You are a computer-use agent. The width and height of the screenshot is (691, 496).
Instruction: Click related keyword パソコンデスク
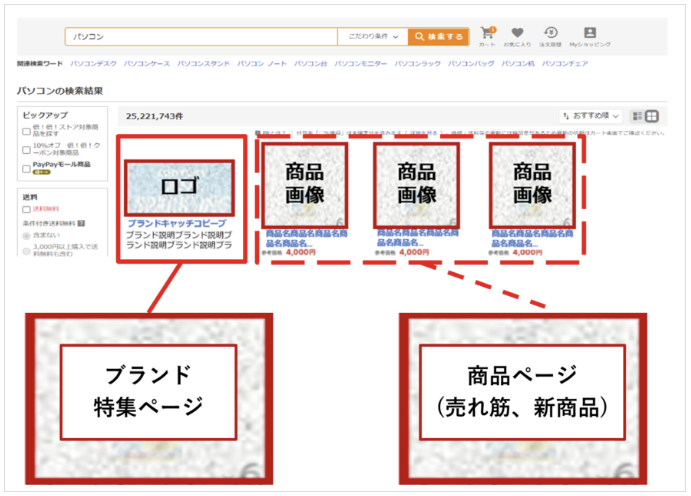point(93,63)
